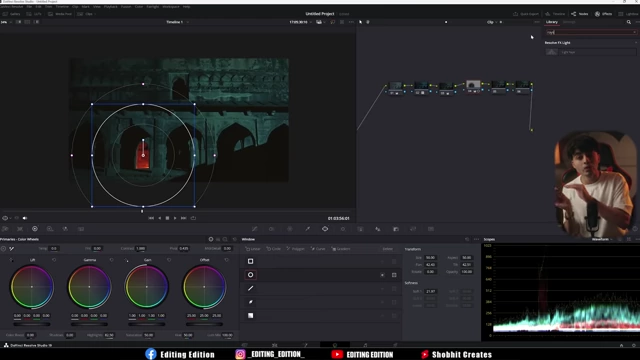
Task: Select the active circle window icon
Action: coord(251,275)
